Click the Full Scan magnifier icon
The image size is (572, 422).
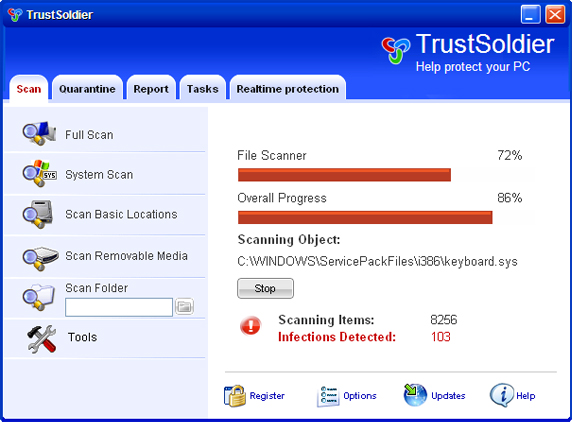point(39,133)
